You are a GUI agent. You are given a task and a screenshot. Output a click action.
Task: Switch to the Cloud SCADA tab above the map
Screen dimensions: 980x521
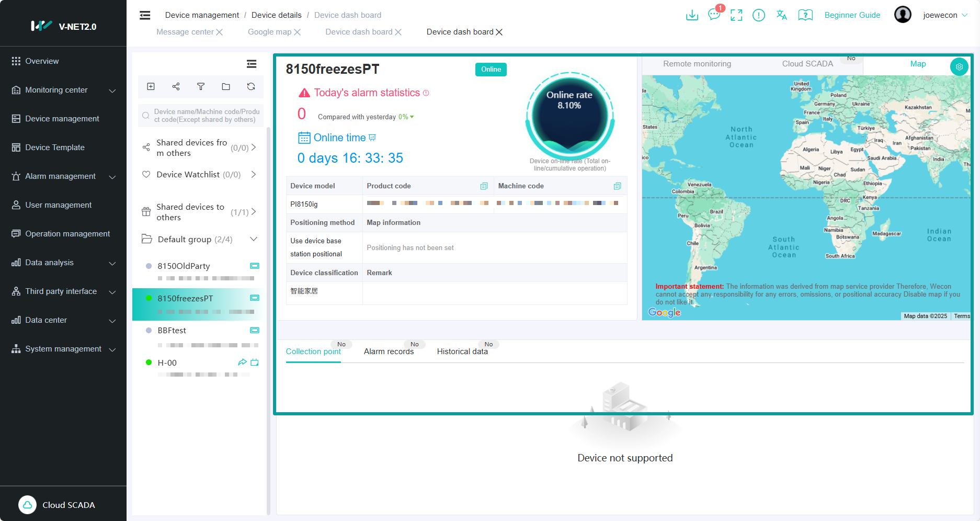click(x=807, y=64)
